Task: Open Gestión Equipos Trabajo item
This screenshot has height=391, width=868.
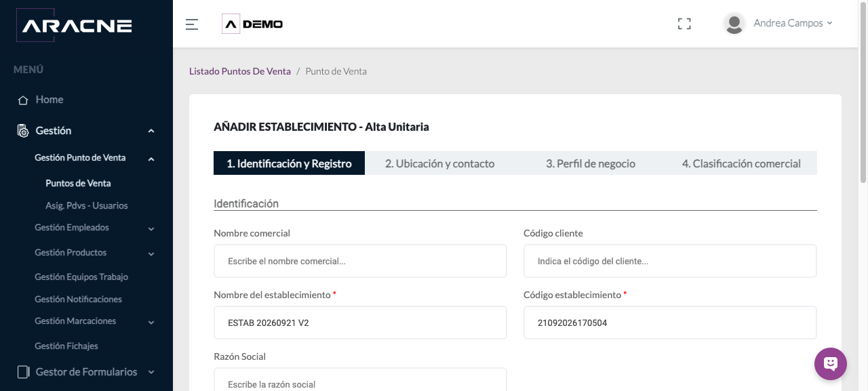Action: point(81,276)
